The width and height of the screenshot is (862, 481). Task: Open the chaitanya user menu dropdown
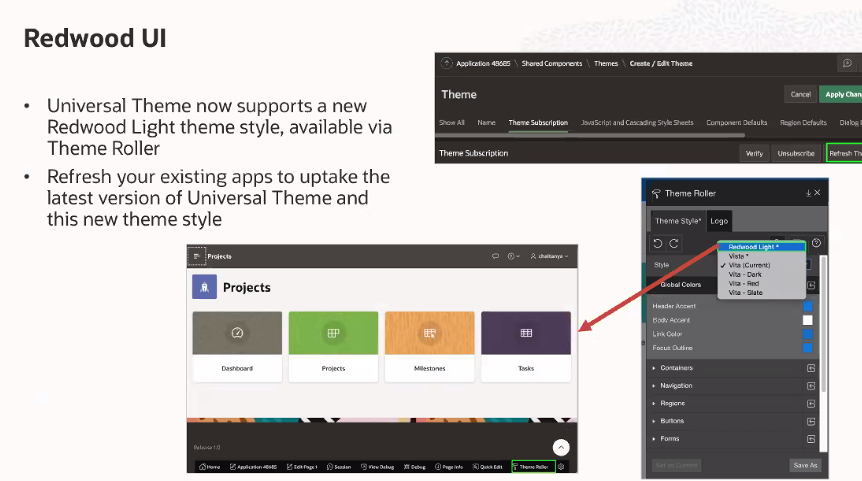[x=549, y=256]
